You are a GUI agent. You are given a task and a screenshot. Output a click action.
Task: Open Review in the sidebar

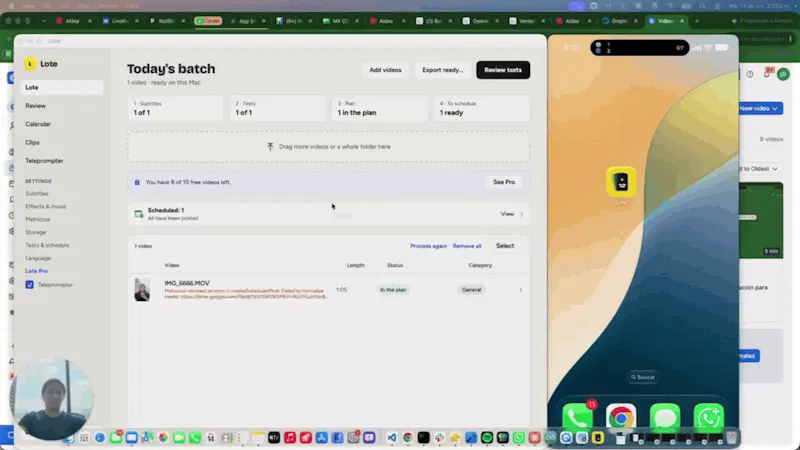(x=36, y=106)
